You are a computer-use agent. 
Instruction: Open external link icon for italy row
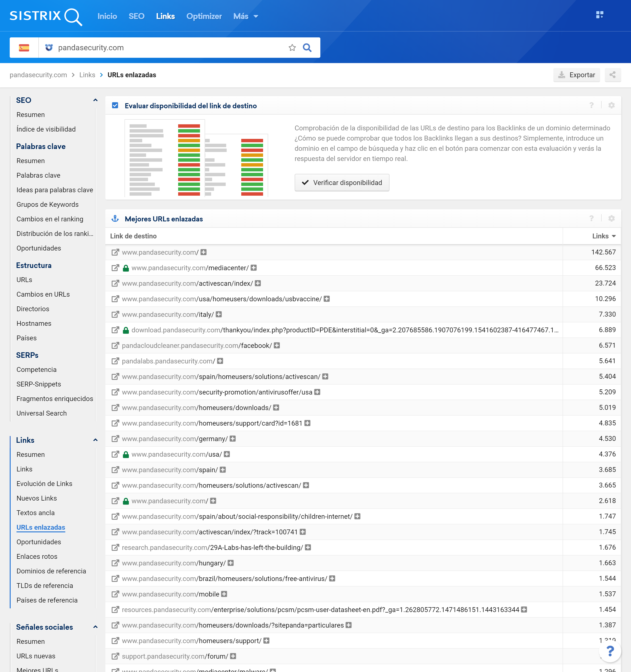coord(115,314)
